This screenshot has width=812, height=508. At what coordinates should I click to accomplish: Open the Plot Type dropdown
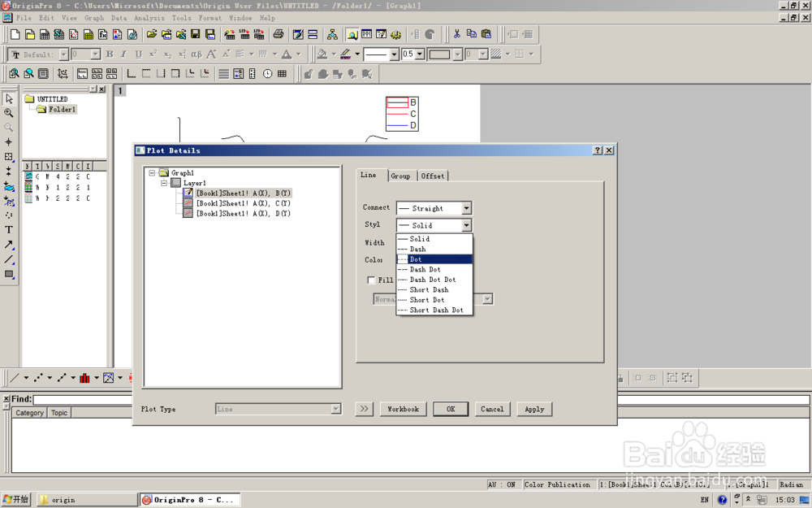(x=336, y=409)
